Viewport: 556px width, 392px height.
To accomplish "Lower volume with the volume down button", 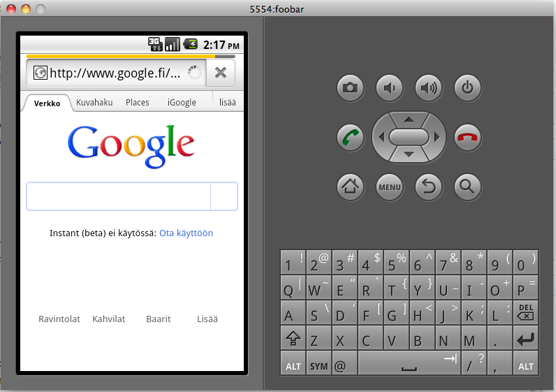I will coord(389,87).
